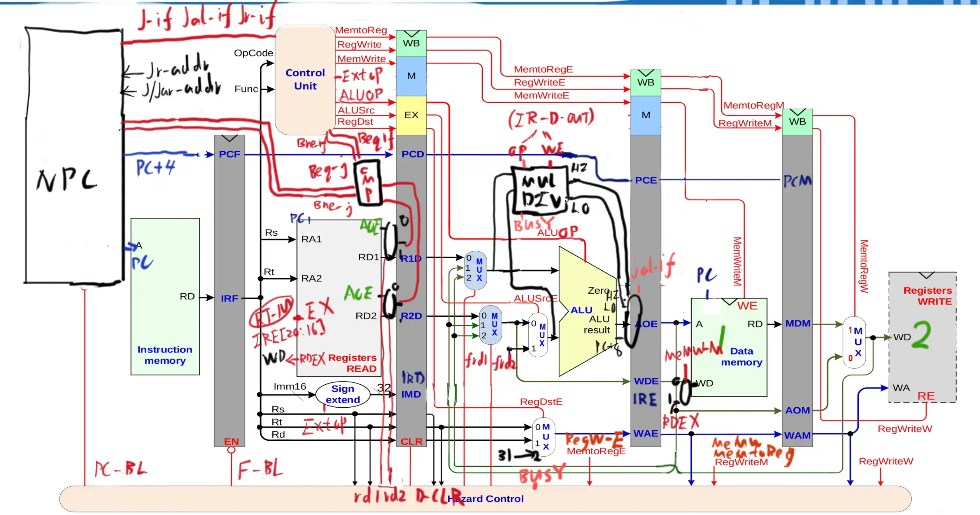
Task: Click the yellow EX stage block
Action: tap(411, 115)
